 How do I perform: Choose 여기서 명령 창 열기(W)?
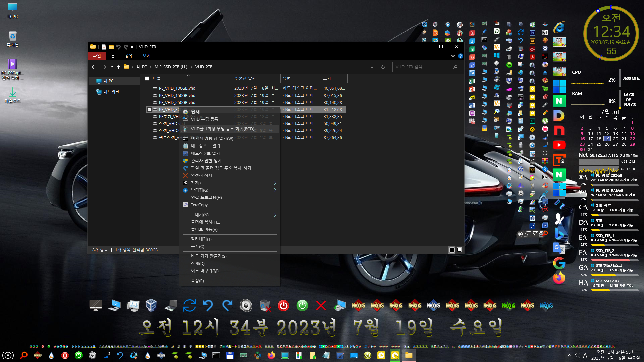[x=230, y=139]
